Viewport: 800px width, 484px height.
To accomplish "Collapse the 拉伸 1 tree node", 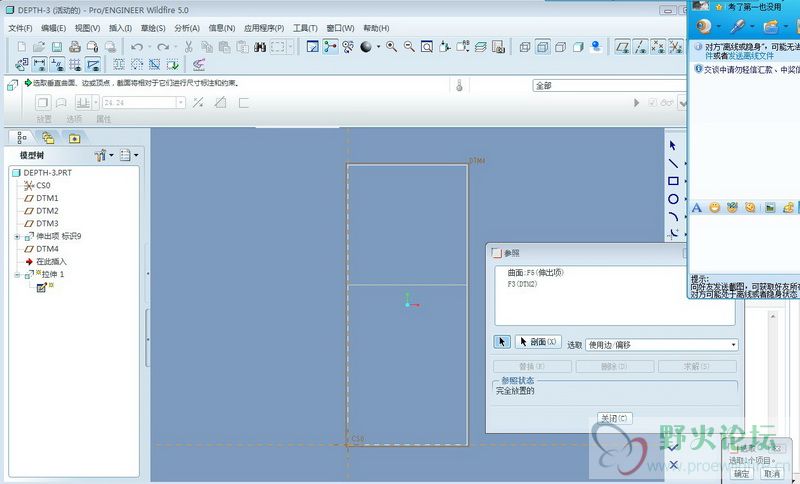I will [17, 274].
